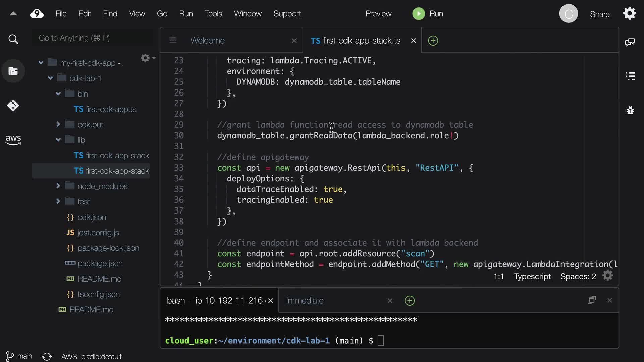This screenshot has width=644, height=362.
Task: Expand the node_modules folder
Action: pos(58,186)
